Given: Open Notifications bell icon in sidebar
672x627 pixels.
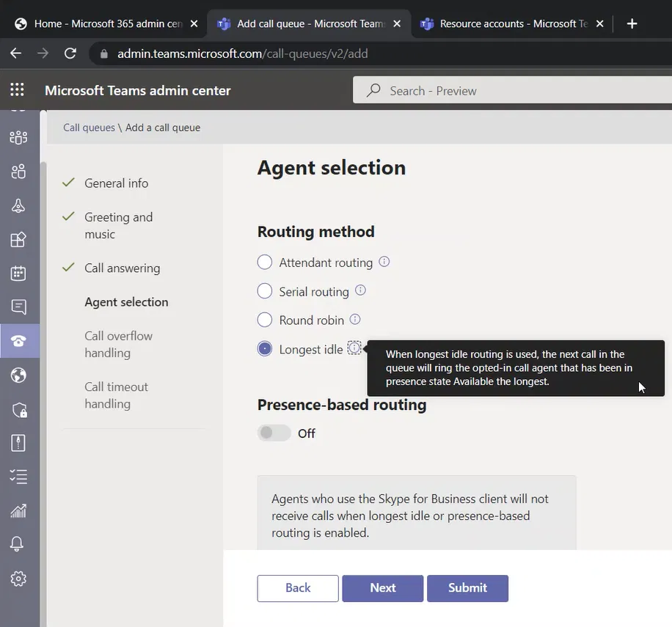Looking at the screenshot, I should click(x=19, y=544).
